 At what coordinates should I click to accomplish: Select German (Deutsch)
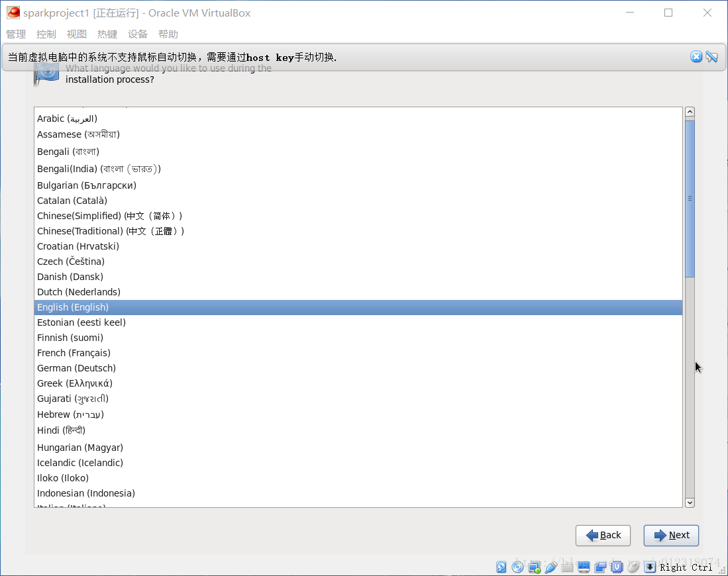click(358, 369)
